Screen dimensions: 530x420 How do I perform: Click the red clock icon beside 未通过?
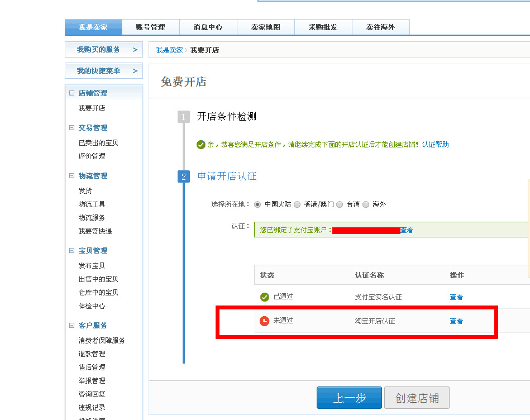click(x=265, y=321)
